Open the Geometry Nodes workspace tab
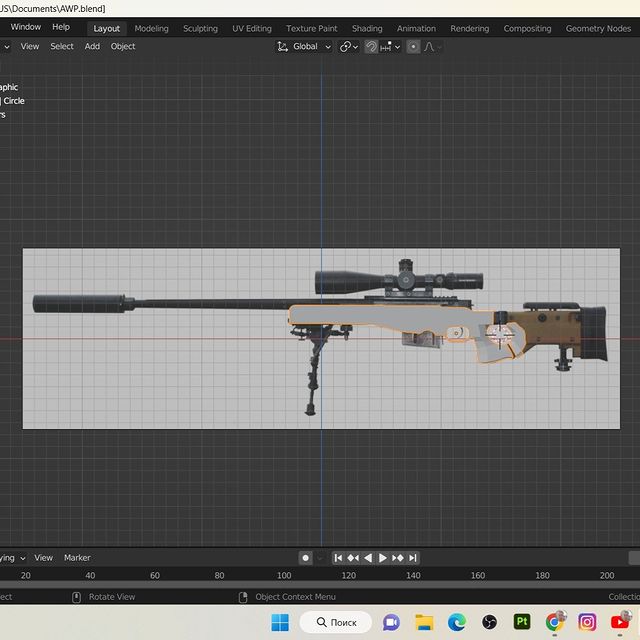The height and width of the screenshot is (640, 640). (598, 29)
